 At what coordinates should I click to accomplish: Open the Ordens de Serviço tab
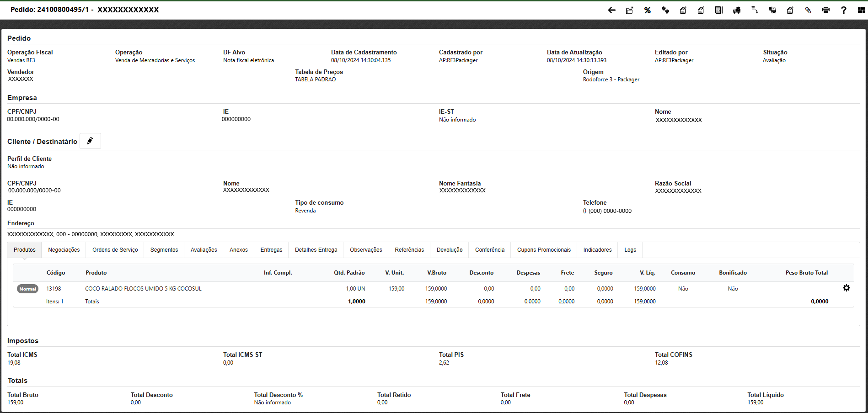(x=115, y=250)
